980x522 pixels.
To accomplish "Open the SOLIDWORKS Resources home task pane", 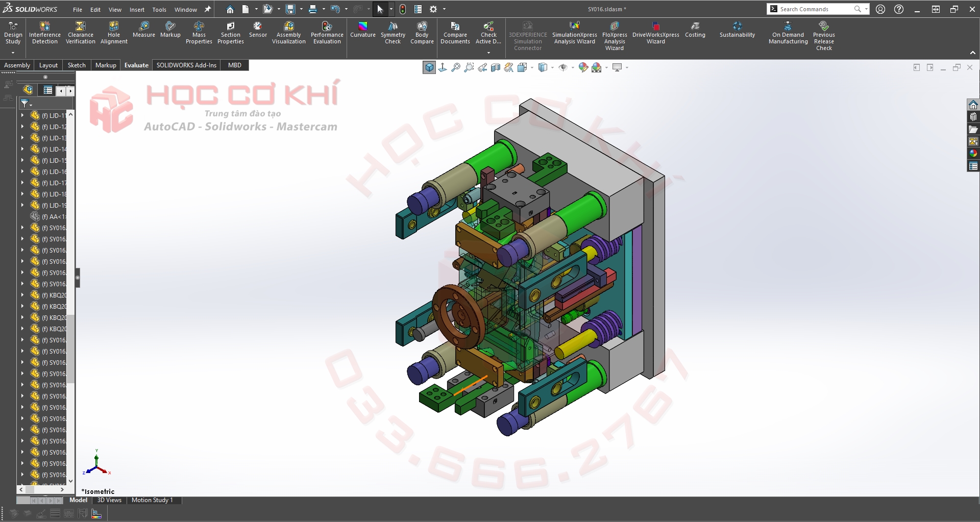I will pos(973,105).
